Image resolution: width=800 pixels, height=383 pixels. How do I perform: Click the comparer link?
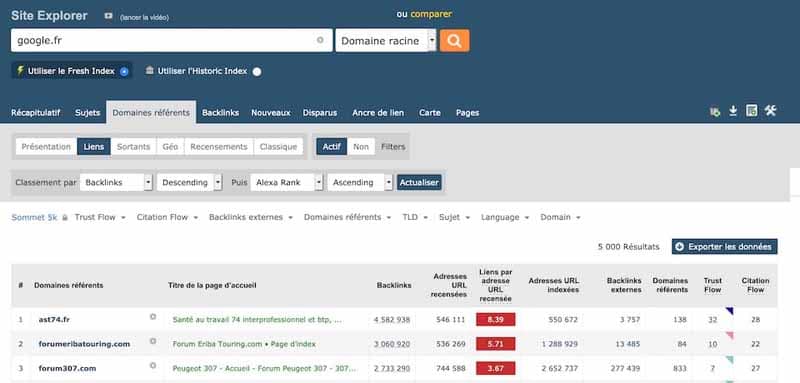pyautogui.click(x=431, y=14)
